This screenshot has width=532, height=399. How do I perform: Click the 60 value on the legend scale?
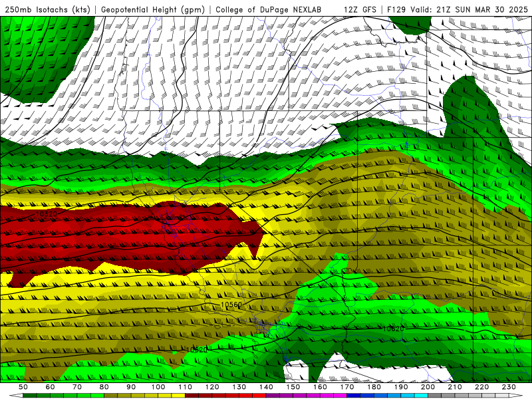tap(51, 387)
